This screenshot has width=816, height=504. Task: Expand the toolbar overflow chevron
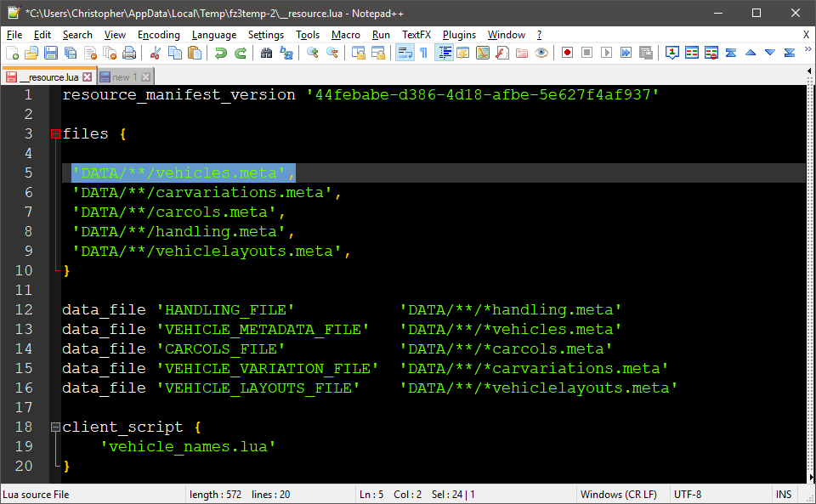point(807,49)
